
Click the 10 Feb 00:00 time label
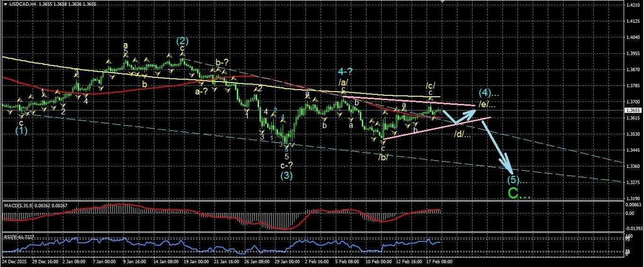(x=379, y=262)
